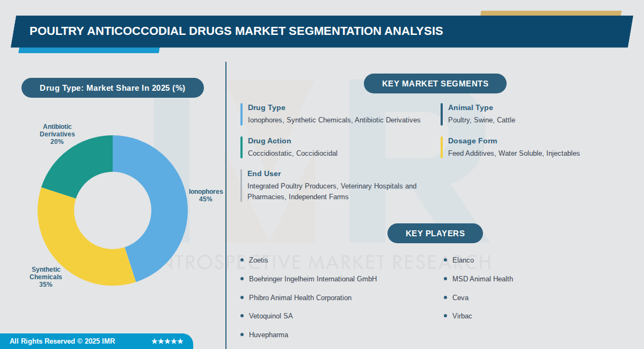Open the KEY MARKET SEGMENTS header
The width and height of the screenshot is (644, 349).
435,83
